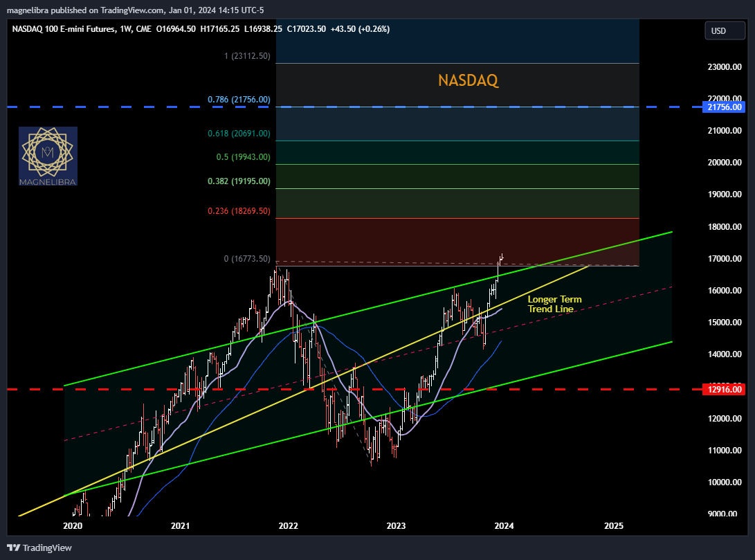The height and width of the screenshot is (560, 755).
Task: Click the L16938.25 low value in header
Action: point(263,29)
